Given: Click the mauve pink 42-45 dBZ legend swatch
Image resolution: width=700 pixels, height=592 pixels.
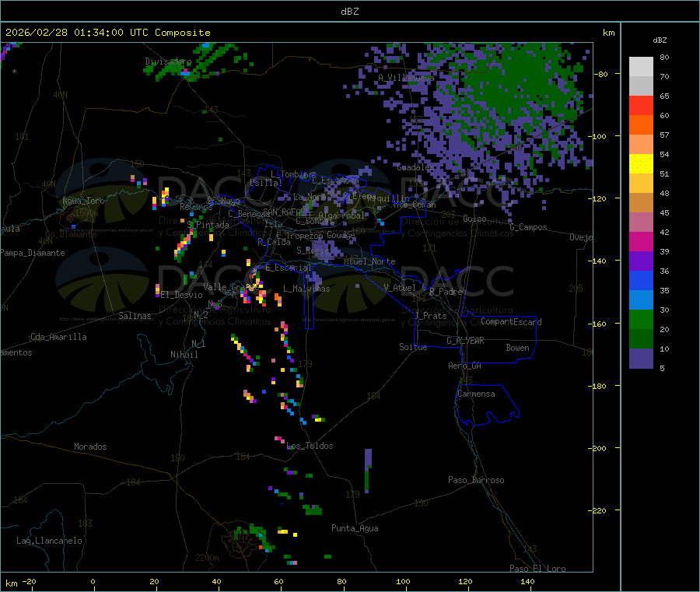Looking at the screenshot, I should [641, 222].
